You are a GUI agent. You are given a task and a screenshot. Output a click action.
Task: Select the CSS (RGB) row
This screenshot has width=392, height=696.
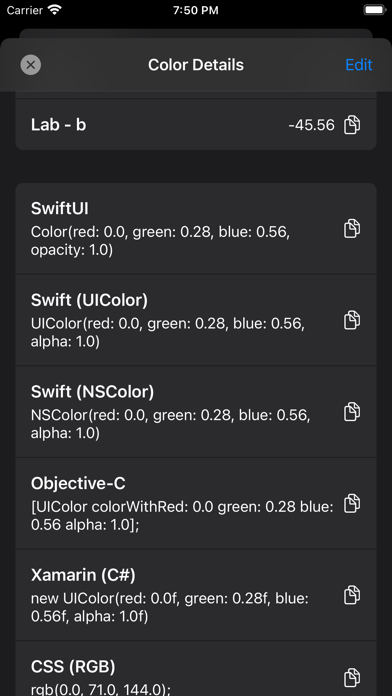tap(196, 668)
